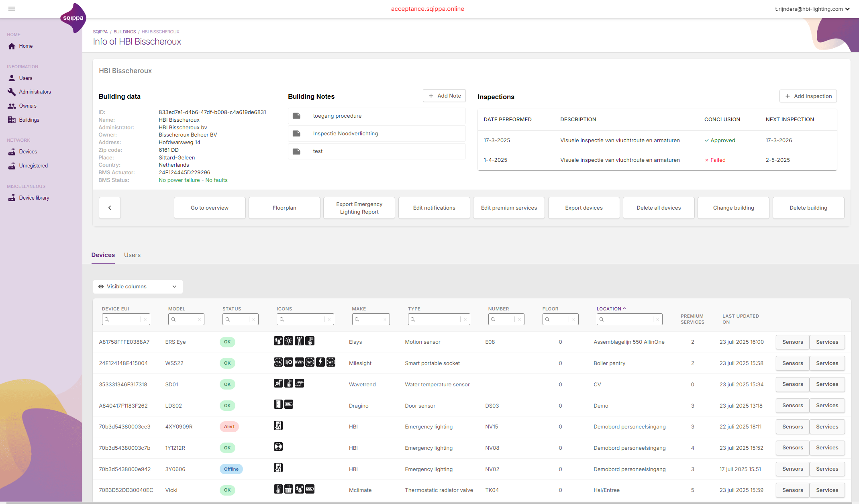
Task: Open the toegang procedure note folder icon
Action: [x=296, y=116]
